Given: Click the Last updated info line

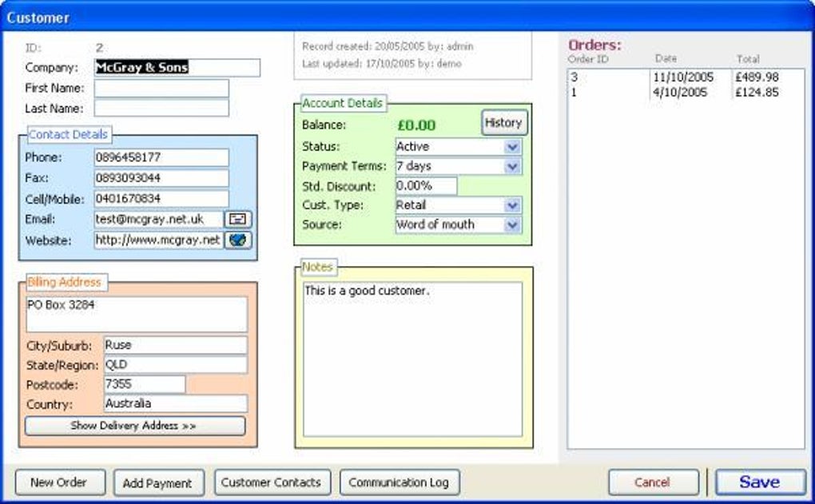Looking at the screenshot, I should click(x=382, y=63).
